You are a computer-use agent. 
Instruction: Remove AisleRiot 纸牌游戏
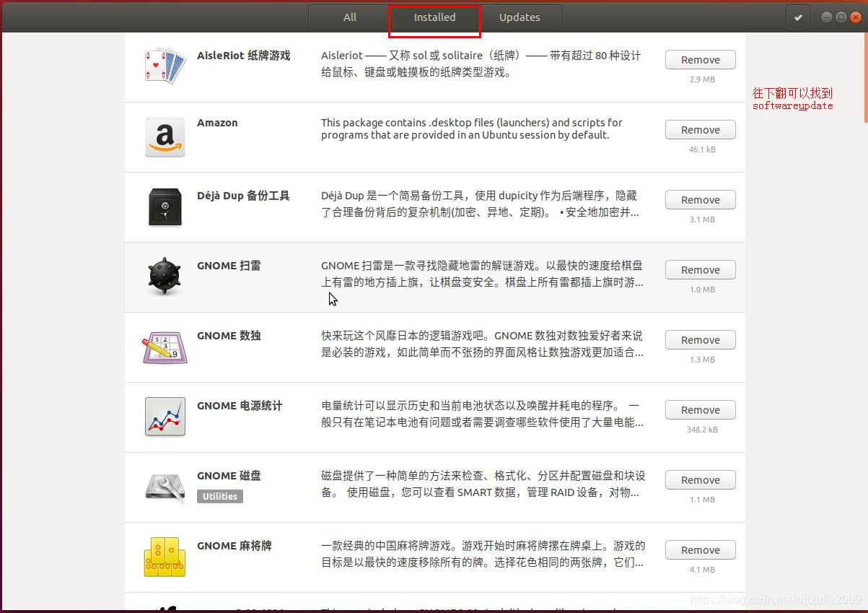coord(701,60)
